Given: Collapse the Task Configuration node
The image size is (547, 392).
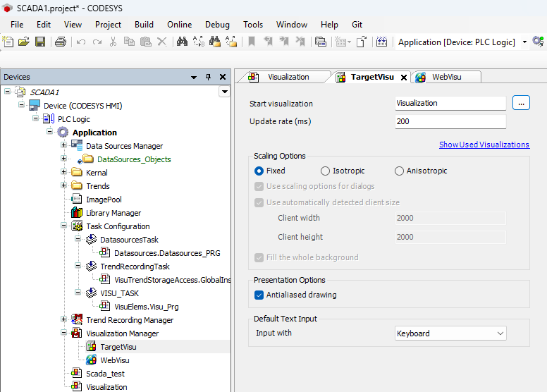Looking at the screenshot, I should (64, 225).
